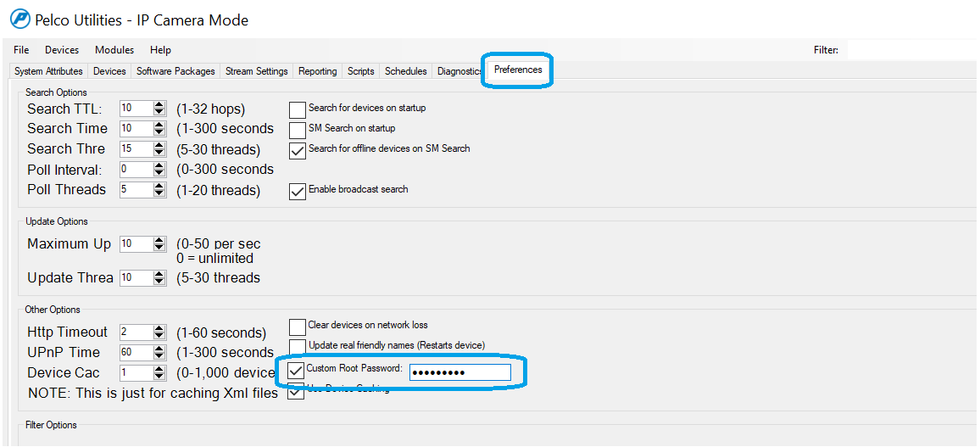The height and width of the screenshot is (447, 980).
Task: Adjust the Search TTL spinner arrows
Action: 159,109
